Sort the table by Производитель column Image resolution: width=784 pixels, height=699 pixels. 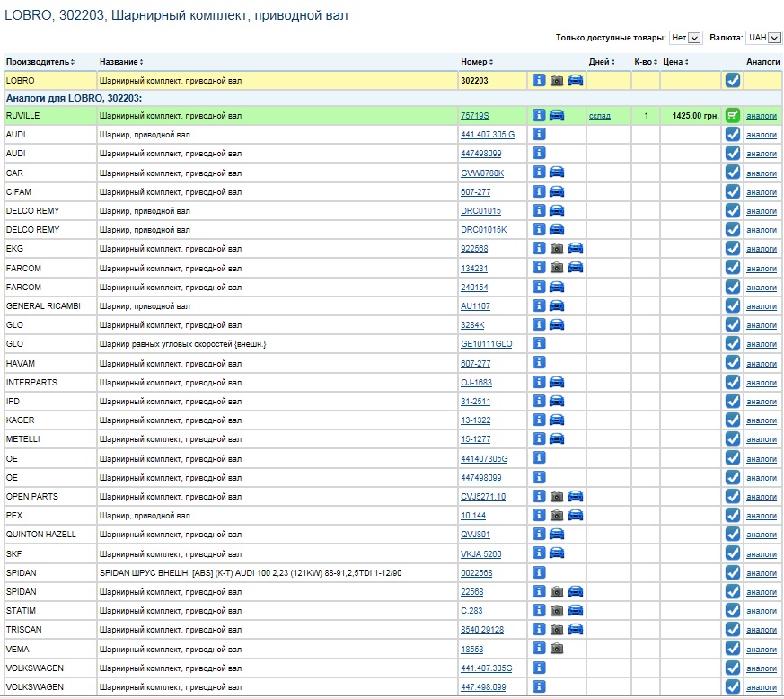pyautogui.click(x=37, y=62)
